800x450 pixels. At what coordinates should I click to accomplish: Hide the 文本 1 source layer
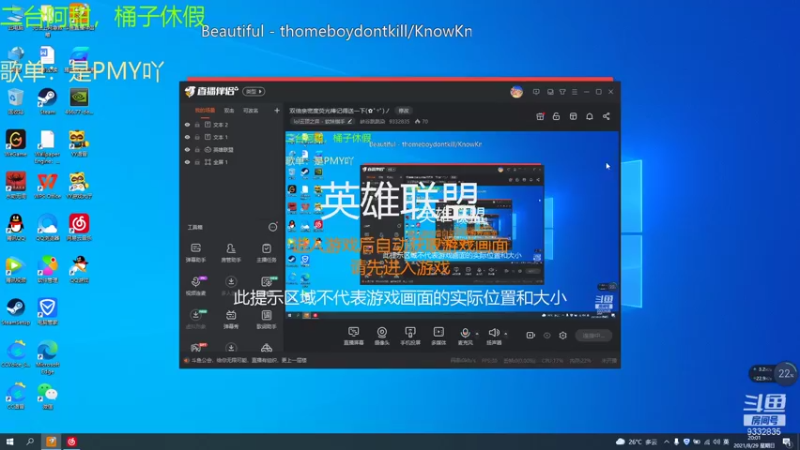click(187, 137)
